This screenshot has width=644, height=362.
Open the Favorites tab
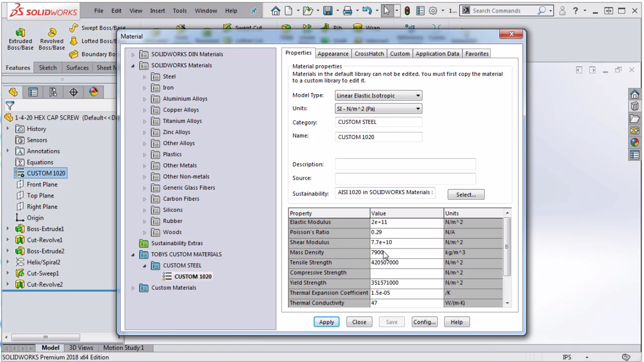[477, 54]
